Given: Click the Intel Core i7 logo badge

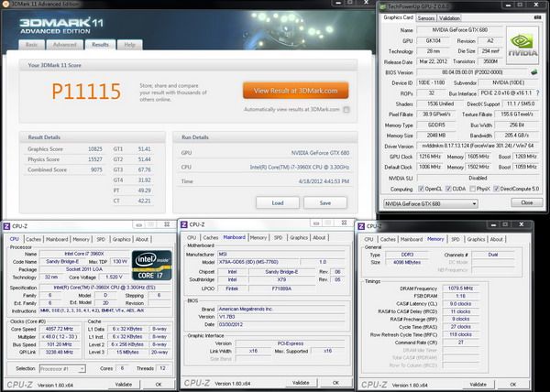Looking at the screenshot, I should [x=152, y=266].
